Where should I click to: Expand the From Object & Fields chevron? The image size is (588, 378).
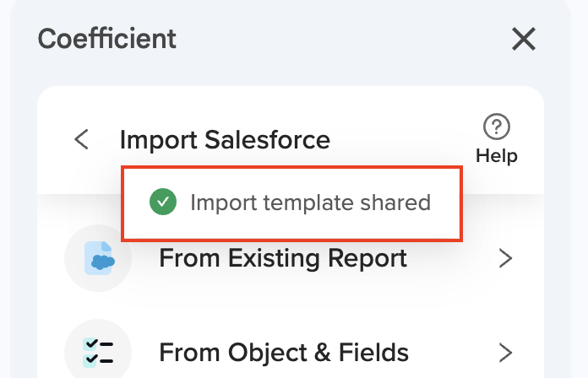coord(506,351)
